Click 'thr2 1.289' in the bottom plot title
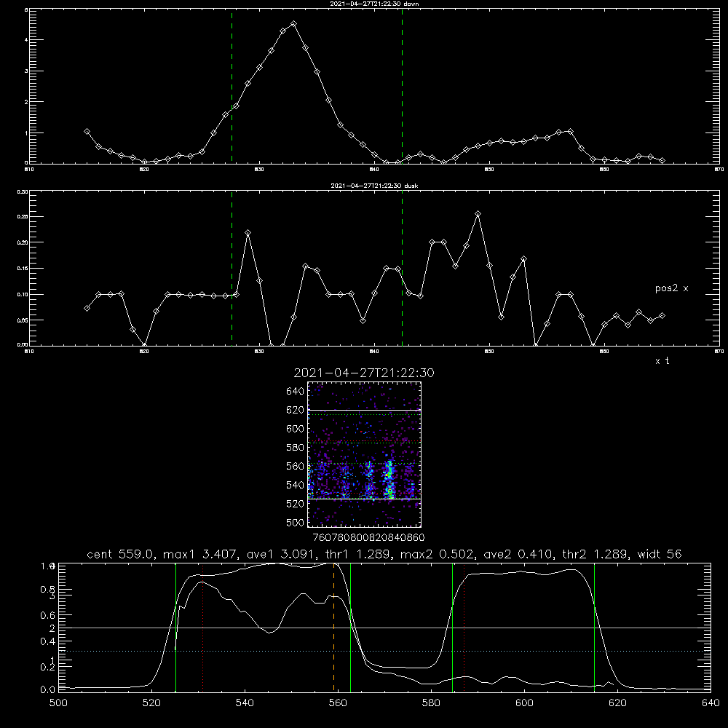This screenshot has height=728, width=728. tap(596, 554)
